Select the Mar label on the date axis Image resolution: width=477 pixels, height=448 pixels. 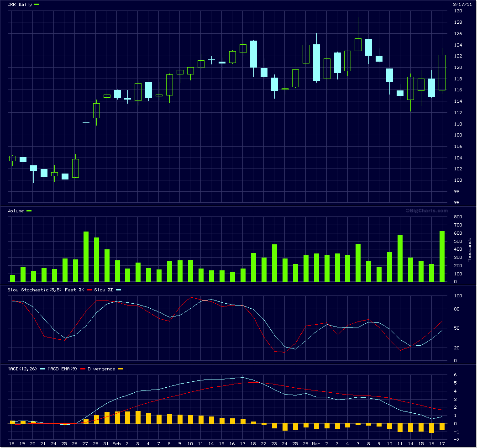tap(316, 444)
